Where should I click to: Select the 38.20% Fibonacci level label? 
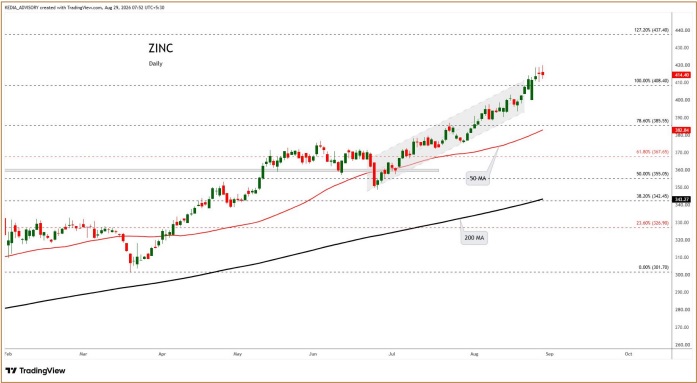pos(653,196)
